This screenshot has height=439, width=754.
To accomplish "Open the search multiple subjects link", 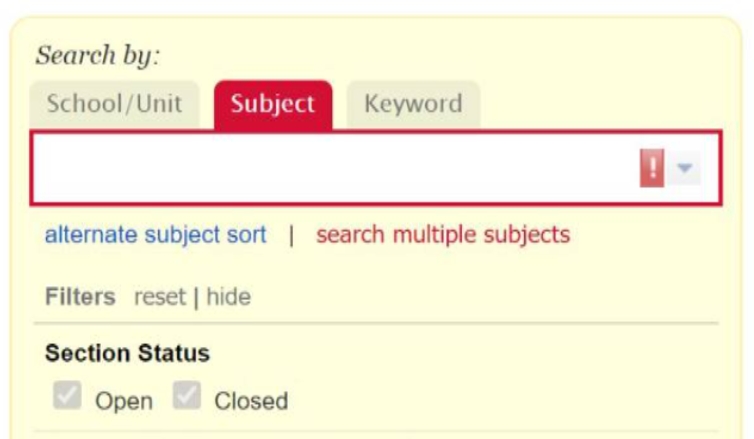I will [442, 235].
